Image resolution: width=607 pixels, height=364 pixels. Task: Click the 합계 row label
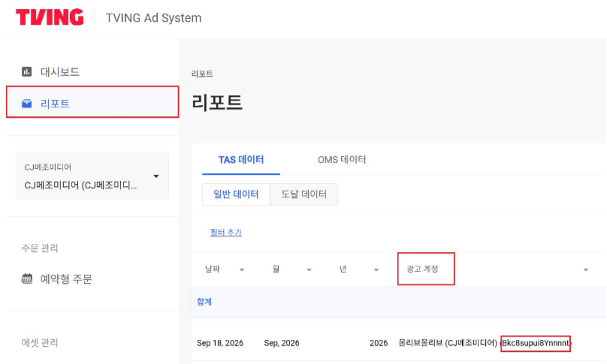tap(204, 302)
